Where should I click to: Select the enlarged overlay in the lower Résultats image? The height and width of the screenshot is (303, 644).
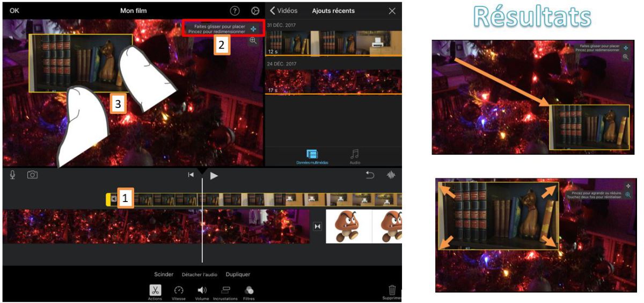499,216
